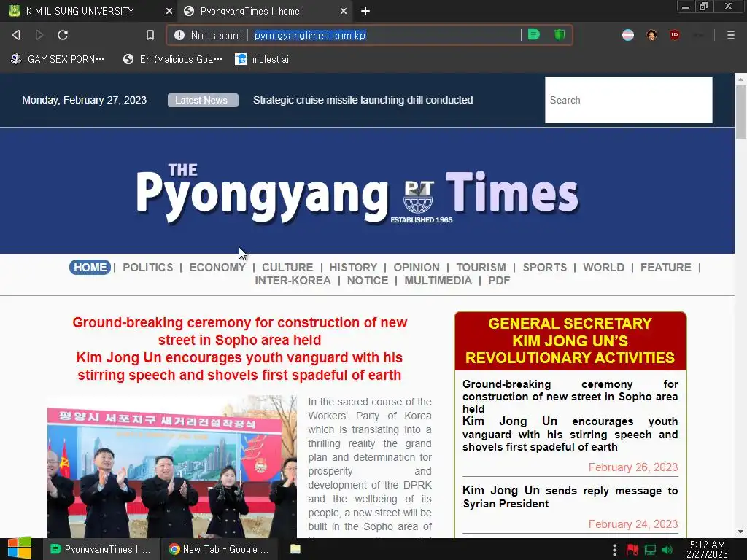Open the ECONOMY section
The height and width of the screenshot is (560, 747).
217,267
